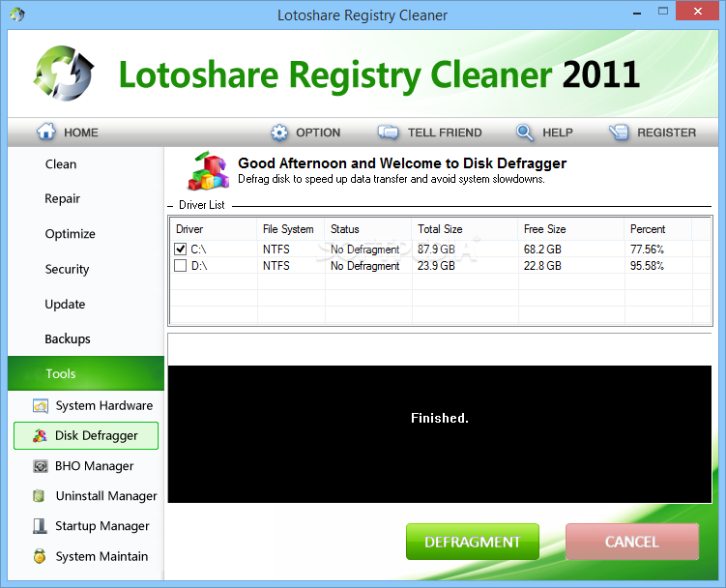Screen dimensions: 726x588
Task: Sort by Status column header
Action: pyautogui.click(x=367, y=229)
